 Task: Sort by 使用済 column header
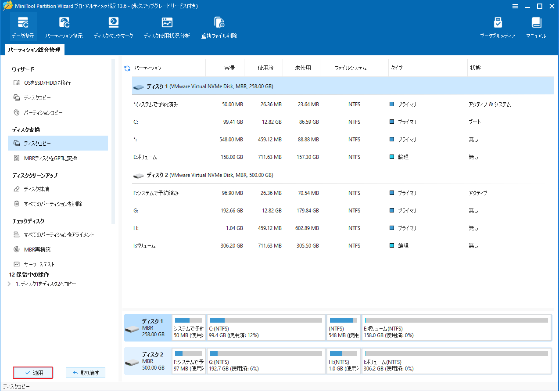click(263, 68)
